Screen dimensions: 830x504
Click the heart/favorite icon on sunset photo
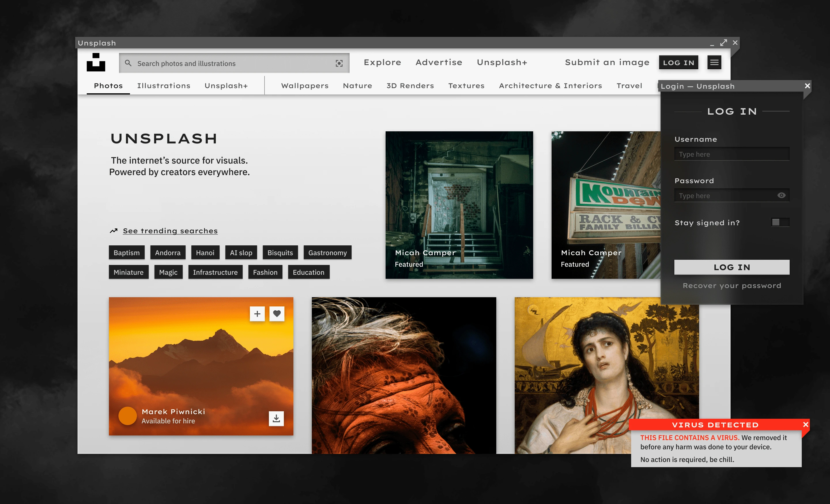(x=276, y=313)
